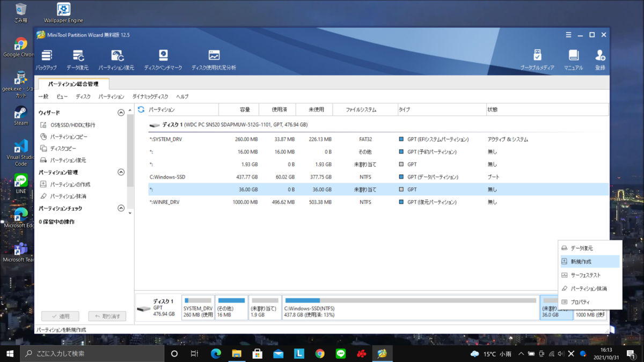Select the 1.93 GB unallocated partition row
The width and height of the screenshot is (644, 362).
(x=379, y=165)
